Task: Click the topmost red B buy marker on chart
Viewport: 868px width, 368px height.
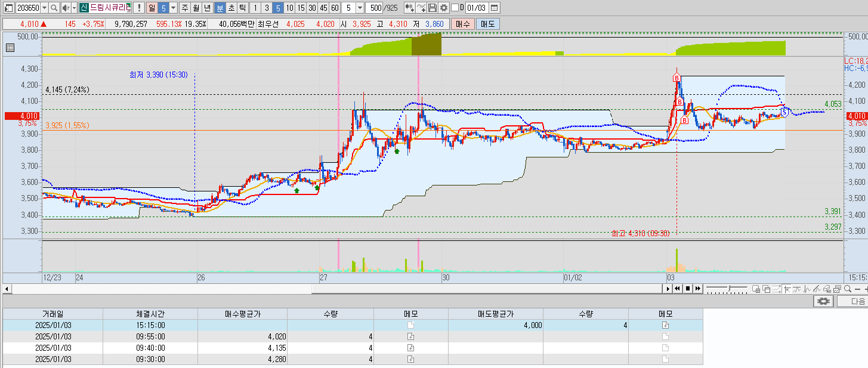Action: pyautogui.click(x=676, y=78)
